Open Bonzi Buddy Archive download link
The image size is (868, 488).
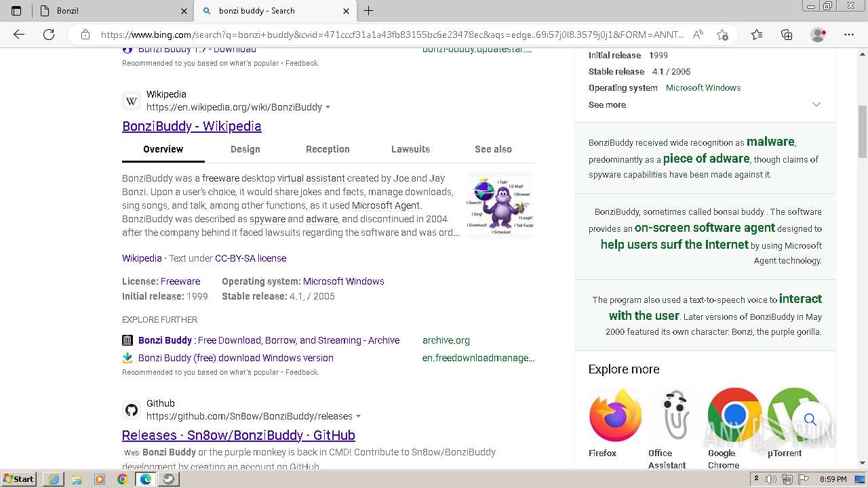(x=269, y=340)
